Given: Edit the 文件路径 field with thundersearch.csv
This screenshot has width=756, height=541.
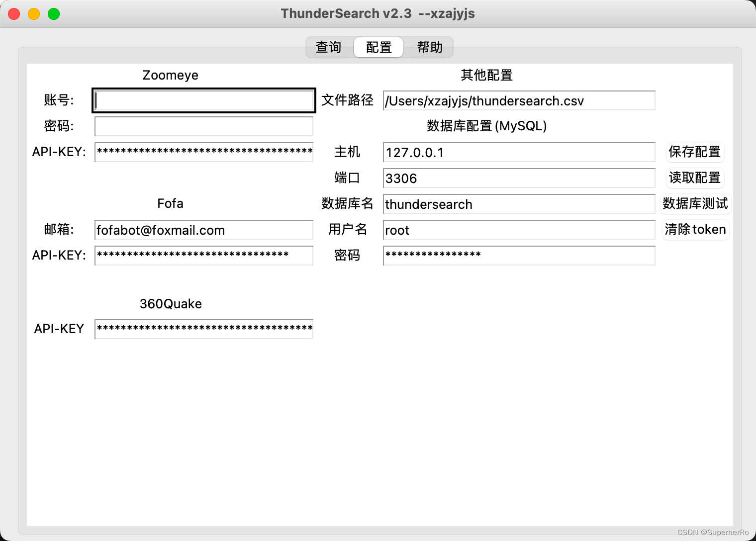Looking at the screenshot, I should (x=519, y=100).
